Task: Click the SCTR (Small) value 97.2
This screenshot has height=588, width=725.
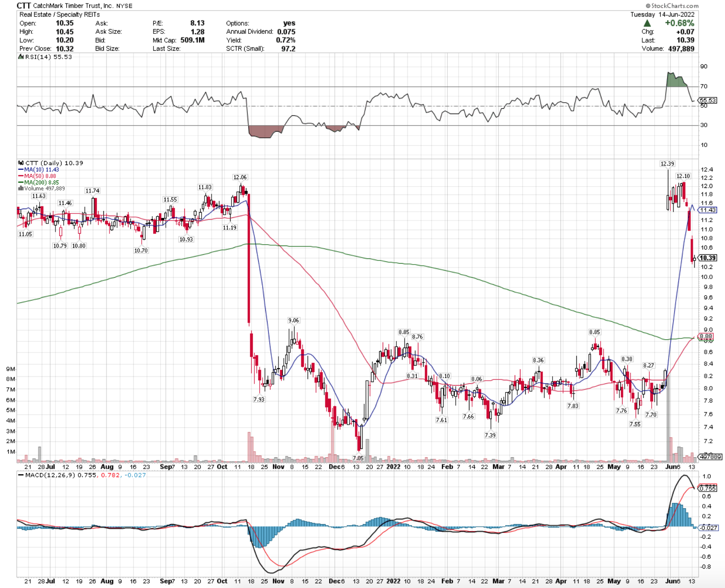Action: pyautogui.click(x=288, y=48)
